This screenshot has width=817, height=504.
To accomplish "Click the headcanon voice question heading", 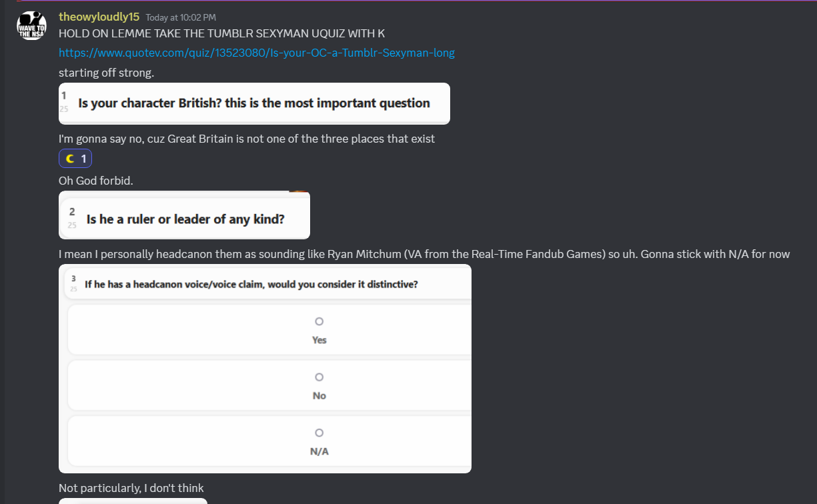I will tap(251, 284).
